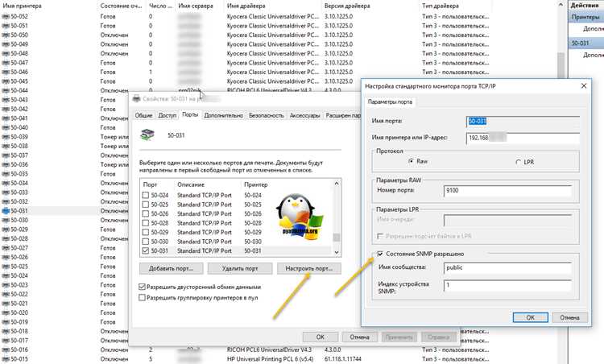Select printer icon for 50-015
This screenshot has height=364, width=604.
click(x=6, y=359)
